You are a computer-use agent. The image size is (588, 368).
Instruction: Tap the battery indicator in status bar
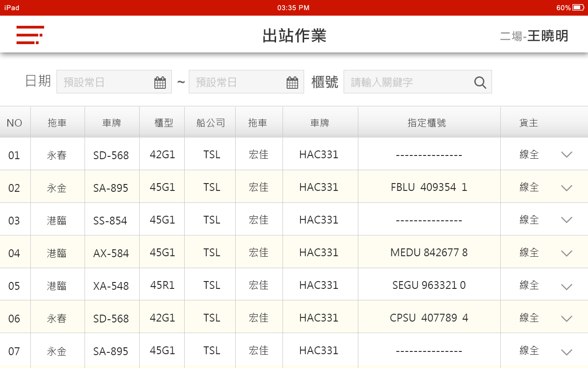coord(578,8)
